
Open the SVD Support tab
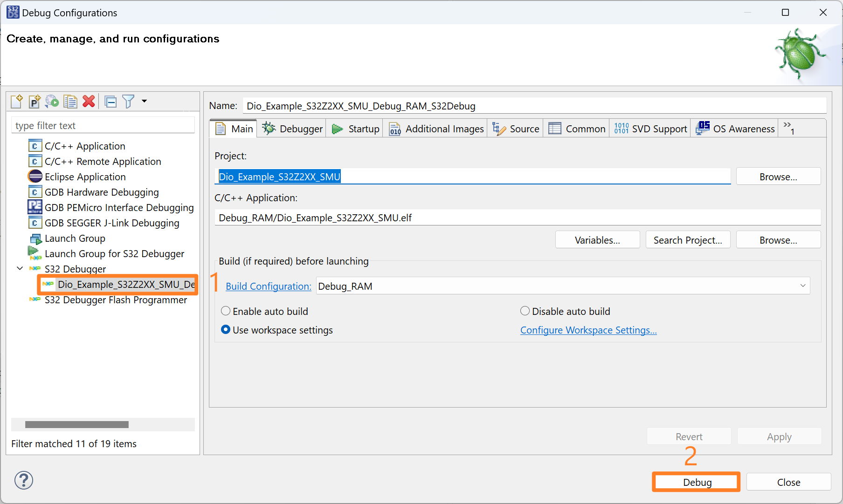[651, 129]
